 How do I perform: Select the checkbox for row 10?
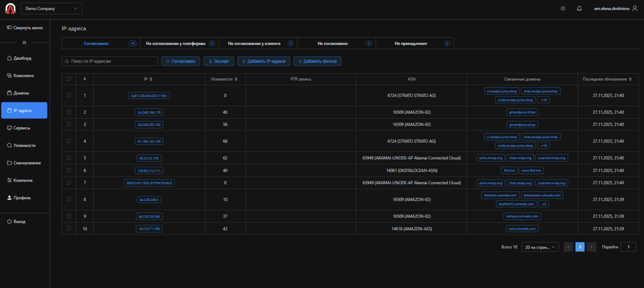(x=69, y=229)
